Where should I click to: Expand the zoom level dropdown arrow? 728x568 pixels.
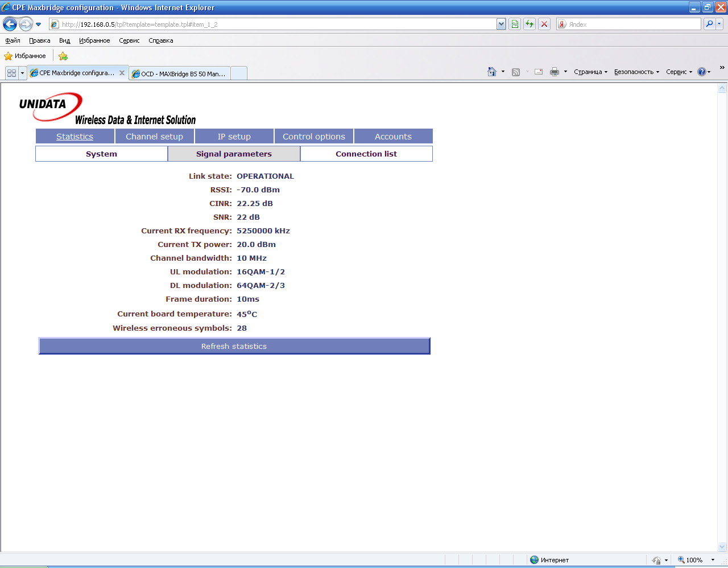tap(713, 560)
